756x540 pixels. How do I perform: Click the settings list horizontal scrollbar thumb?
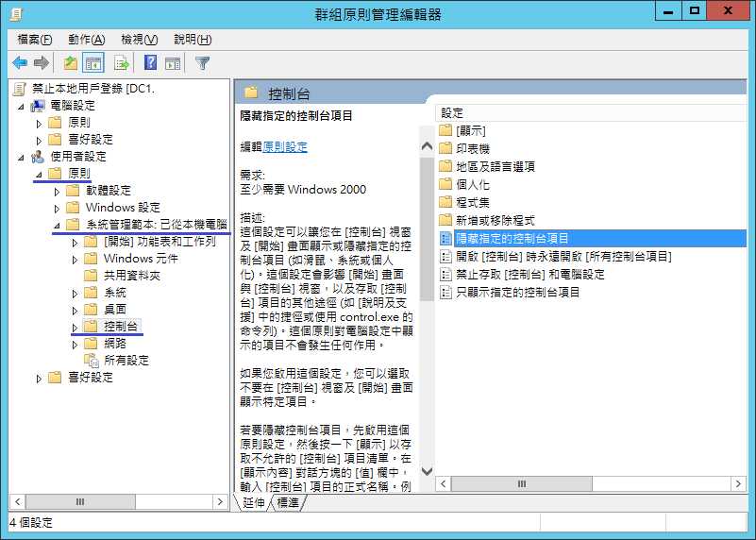click(522, 483)
